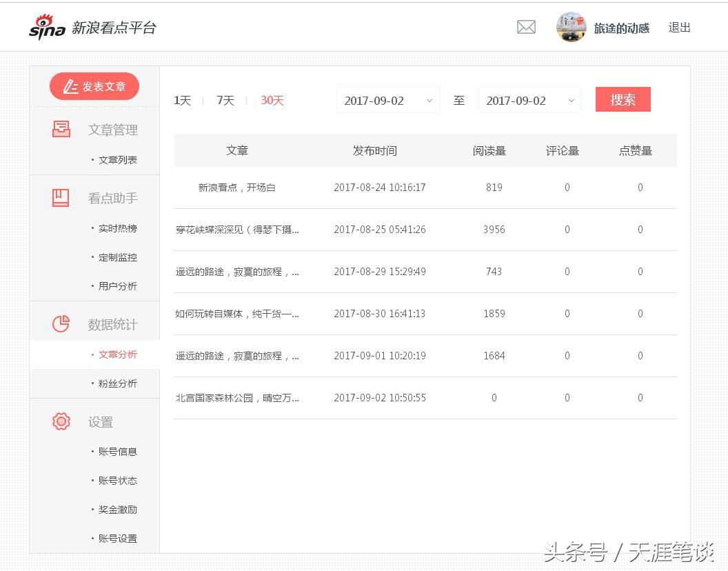Select the 看点助手 panel icon

[61, 198]
